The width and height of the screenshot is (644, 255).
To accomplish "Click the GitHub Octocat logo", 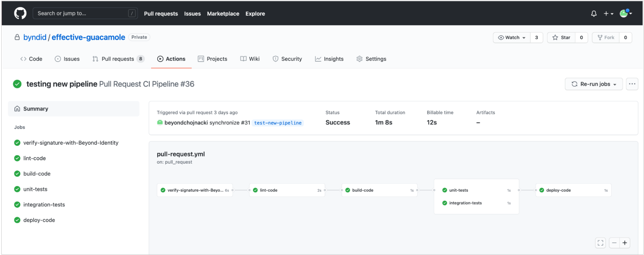I will [x=20, y=13].
